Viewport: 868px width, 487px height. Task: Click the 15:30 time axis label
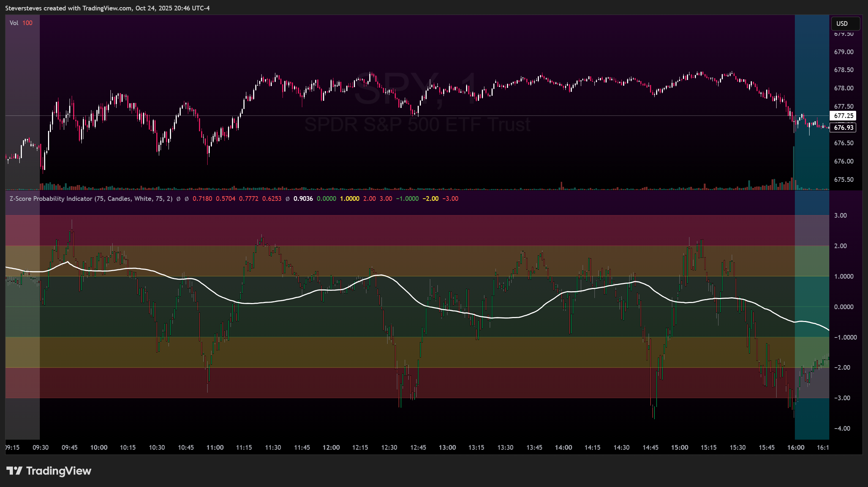tap(738, 448)
